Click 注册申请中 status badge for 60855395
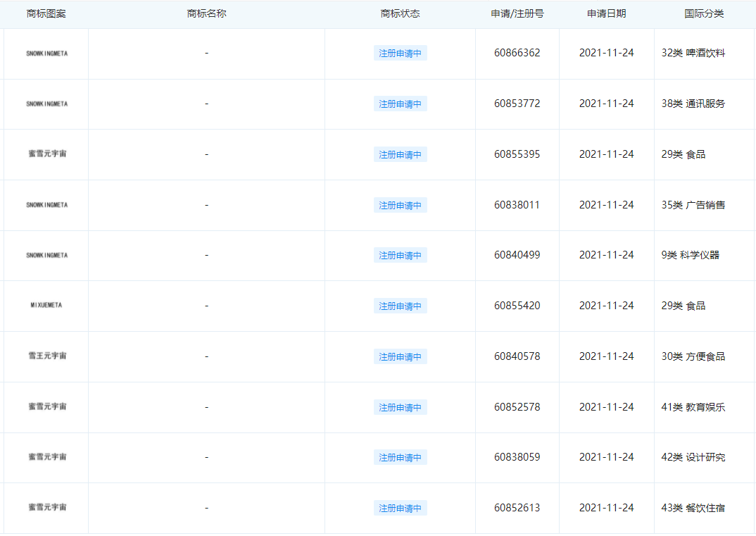Image resolution: width=756 pixels, height=536 pixels. click(x=401, y=154)
